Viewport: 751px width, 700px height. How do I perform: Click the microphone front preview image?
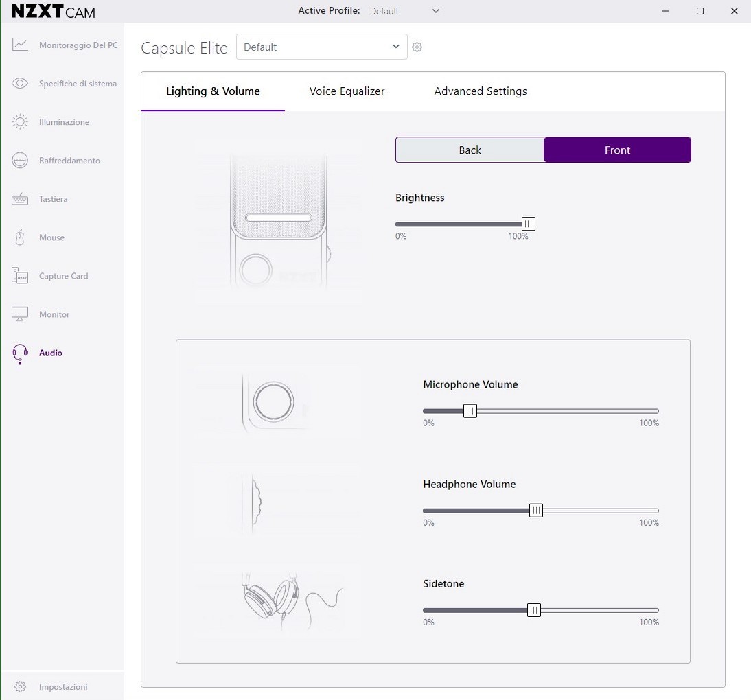click(x=278, y=220)
